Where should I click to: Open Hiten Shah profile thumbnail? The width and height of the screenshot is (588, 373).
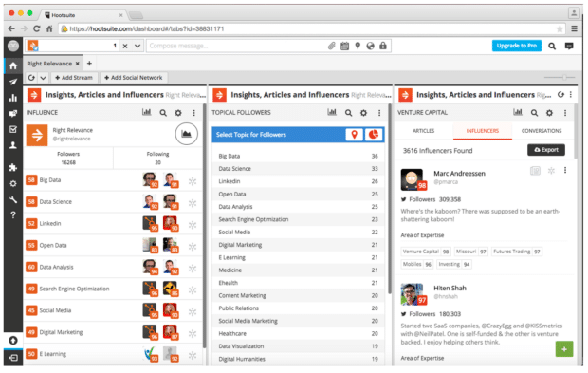(x=412, y=294)
